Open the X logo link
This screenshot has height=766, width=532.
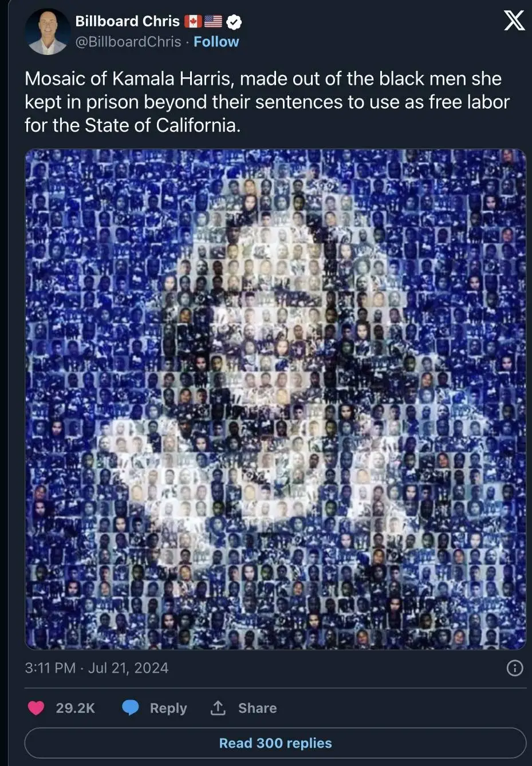click(514, 21)
